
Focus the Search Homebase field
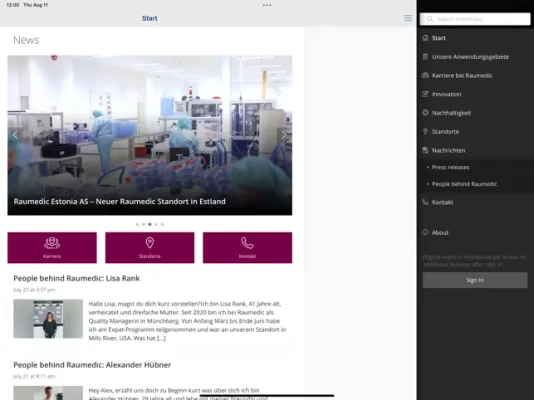point(475,19)
